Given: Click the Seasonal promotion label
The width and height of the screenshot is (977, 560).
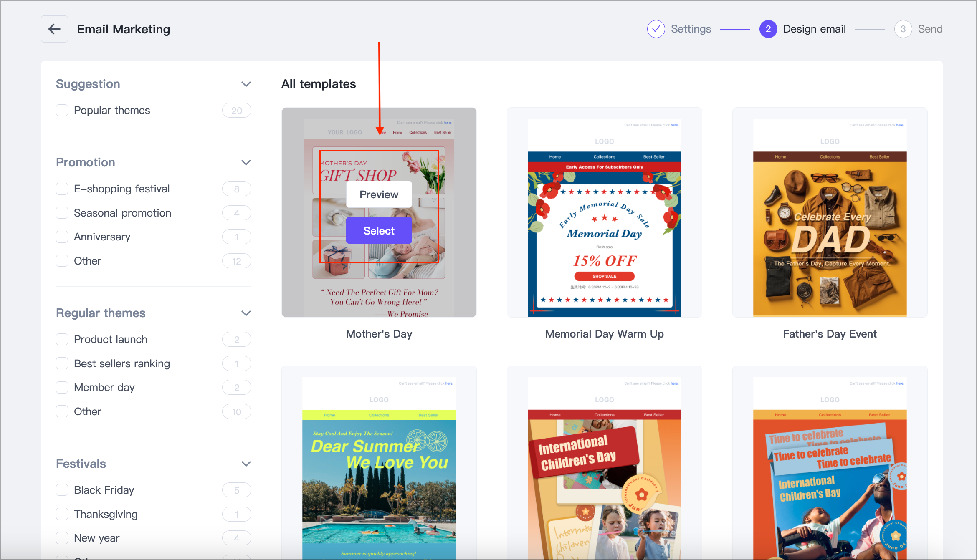Looking at the screenshot, I should pos(123,213).
